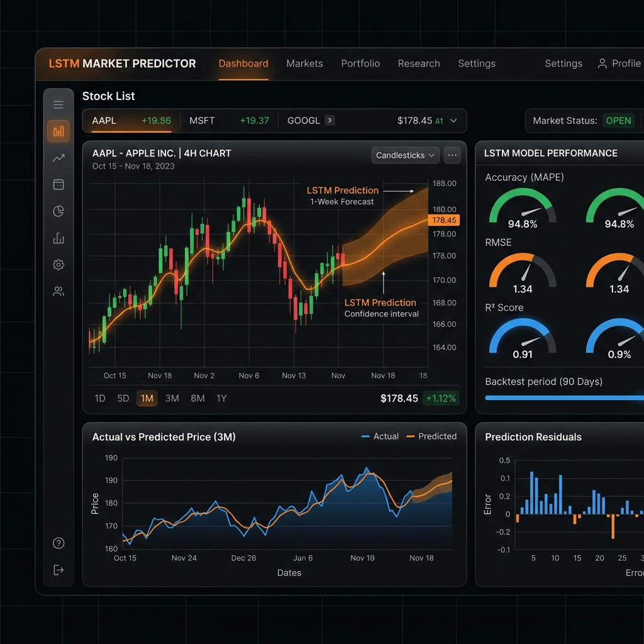Open the help question mark icon
This screenshot has height=644, width=644.
pos(58,543)
